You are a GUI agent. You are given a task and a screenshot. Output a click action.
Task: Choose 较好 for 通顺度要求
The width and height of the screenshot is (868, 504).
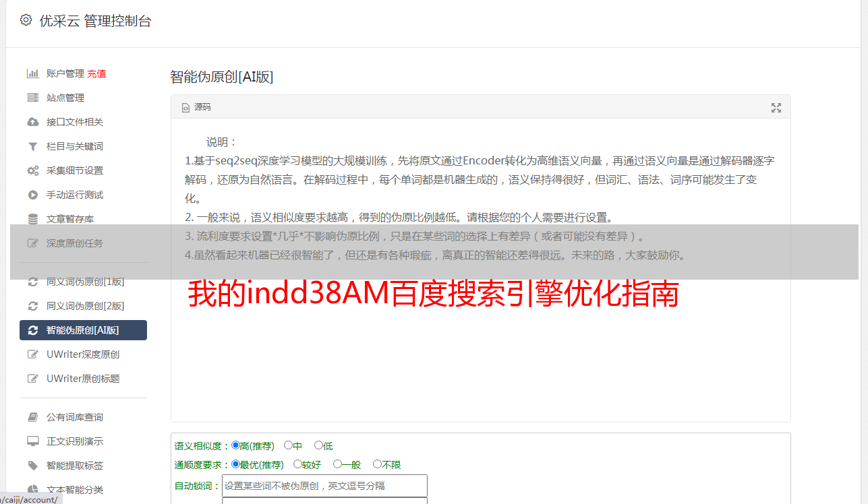[x=297, y=464]
